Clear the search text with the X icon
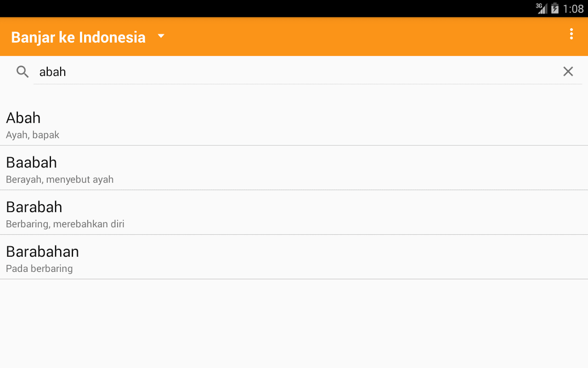 568,71
